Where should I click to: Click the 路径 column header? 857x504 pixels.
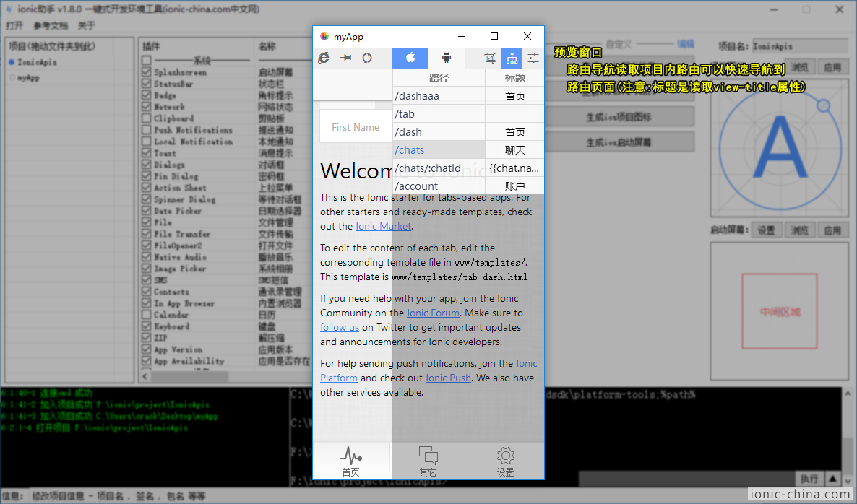pos(439,78)
